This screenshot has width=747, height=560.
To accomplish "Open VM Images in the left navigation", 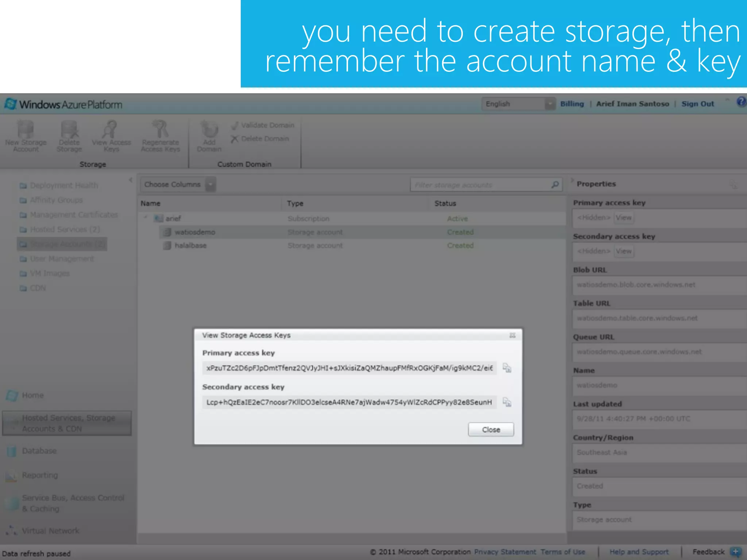I will tap(44, 273).
